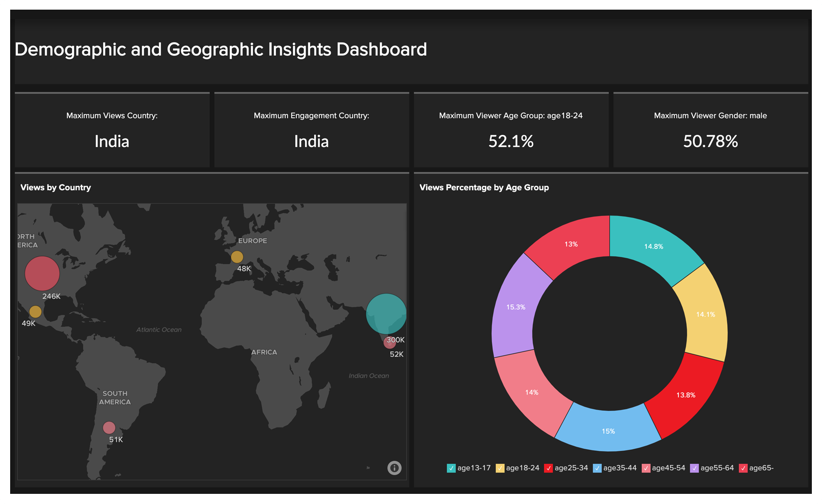Click the Indian Ocean map label
Viewport: 822px width, 504px height.
tap(369, 376)
